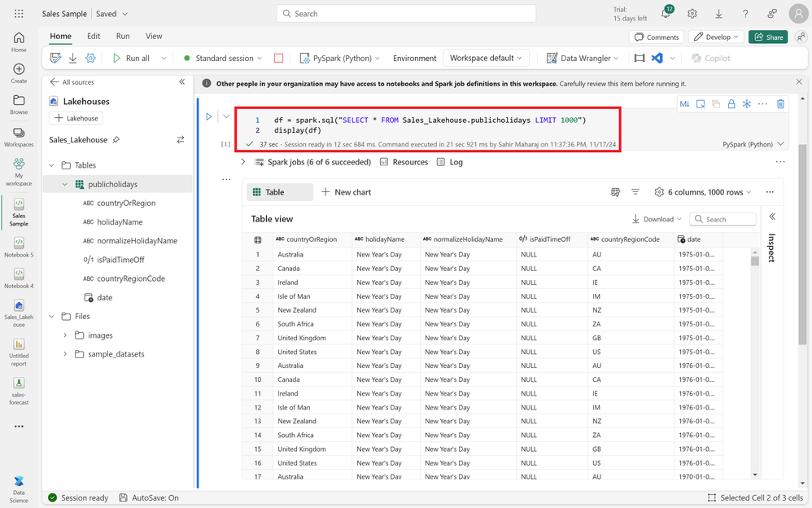
Task: Open Standard session dropdown
Action: coord(223,58)
